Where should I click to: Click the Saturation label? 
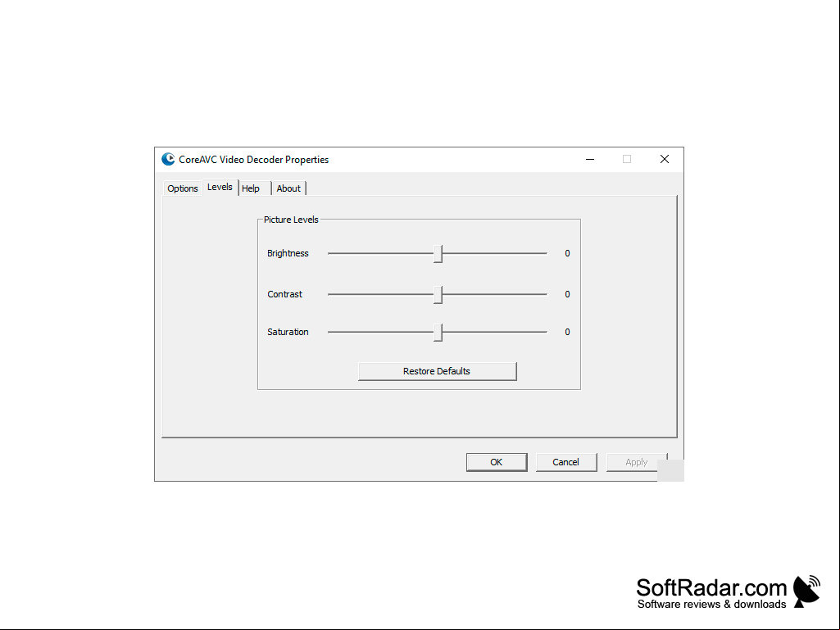(288, 332)
